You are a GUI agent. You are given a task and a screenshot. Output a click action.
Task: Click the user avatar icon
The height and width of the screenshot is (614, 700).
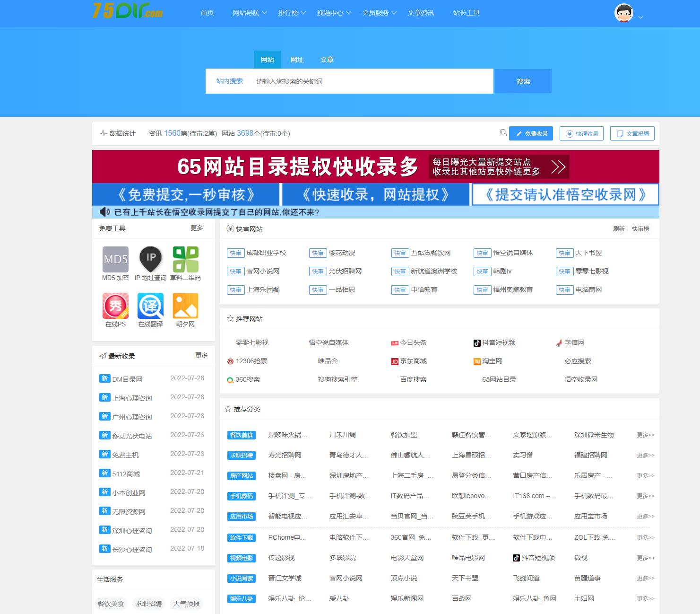[624, 13]
